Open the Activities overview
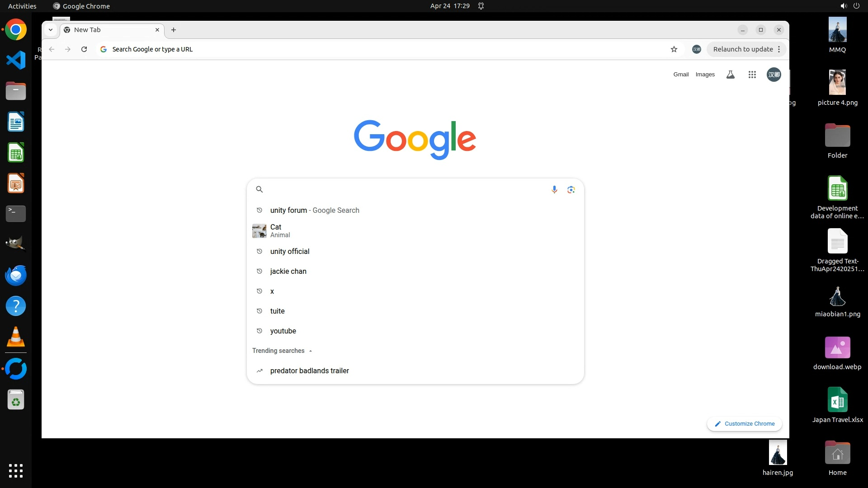The height and width of the screenshot is (488, 868). [x=22, y=6]
